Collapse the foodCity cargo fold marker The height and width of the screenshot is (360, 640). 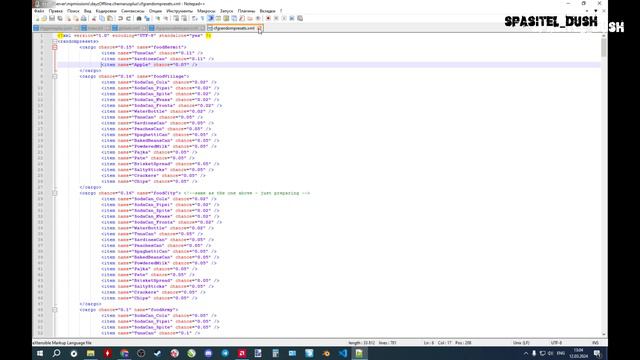tap(55, 193)
